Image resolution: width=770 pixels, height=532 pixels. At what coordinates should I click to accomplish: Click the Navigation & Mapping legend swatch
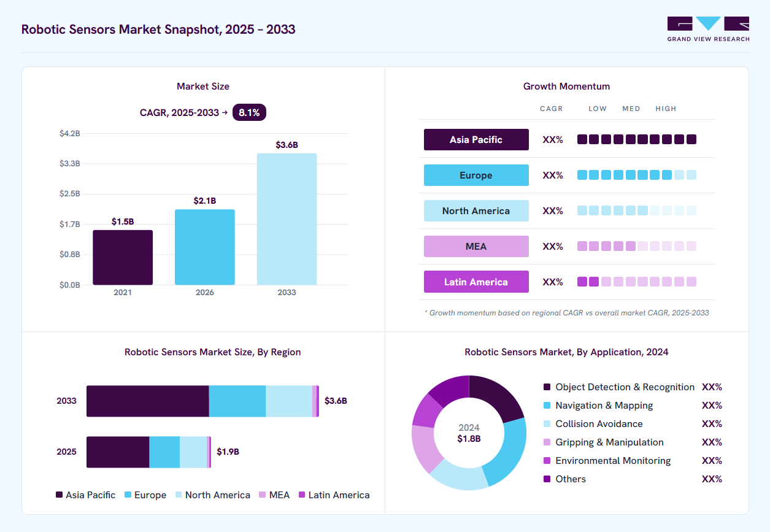[547, 406]
